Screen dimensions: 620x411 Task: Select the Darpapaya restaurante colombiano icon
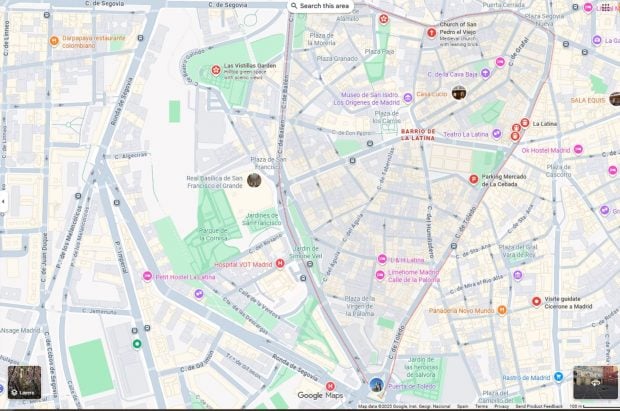54,40
